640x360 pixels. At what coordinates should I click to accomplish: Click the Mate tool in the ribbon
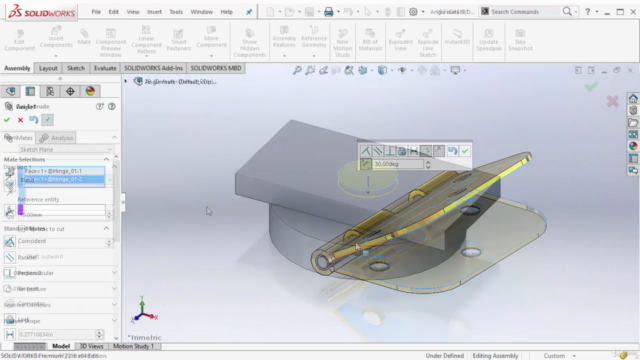point(84,37)
